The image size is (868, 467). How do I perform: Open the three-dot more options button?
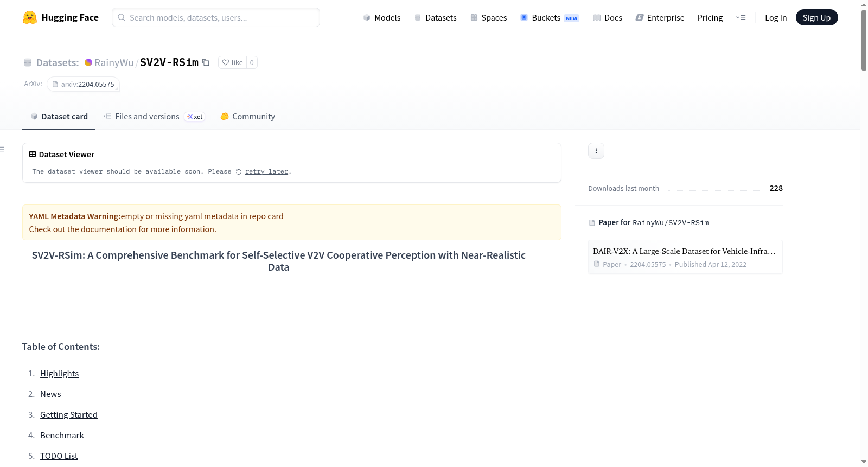pos(596,151)
